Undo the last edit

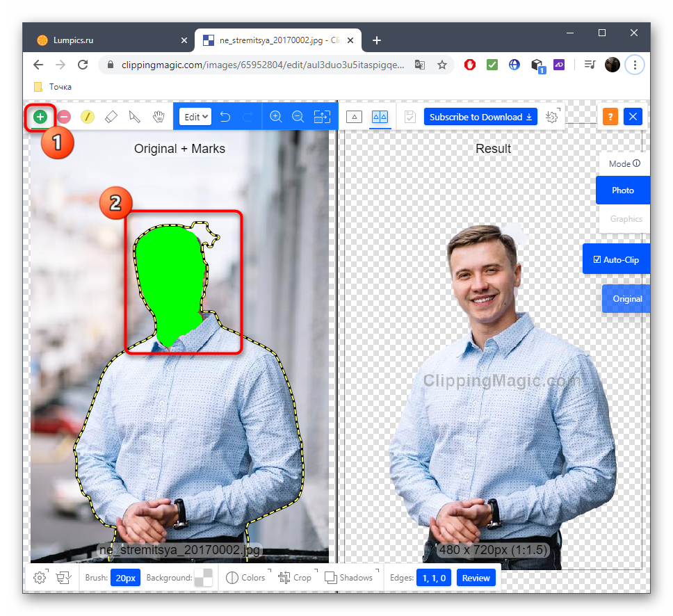[225, 117]
